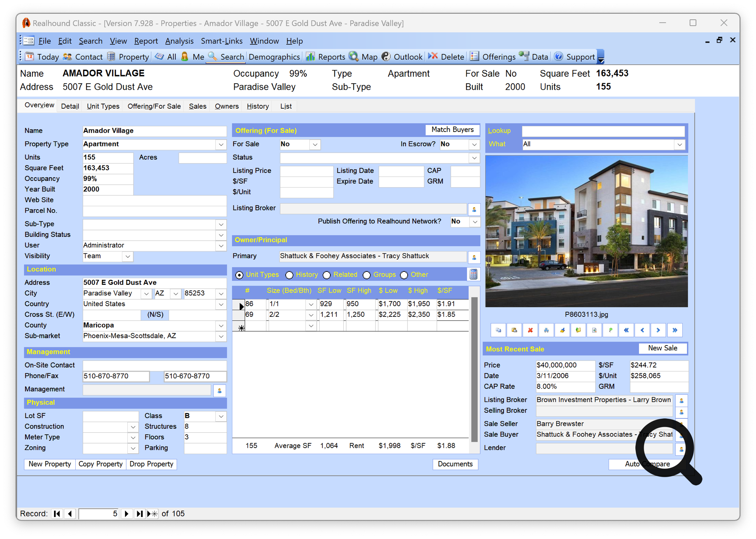Click the broom clean-up icon under the photo
This screenshot has height=539, width=756.
coord(562,330)
